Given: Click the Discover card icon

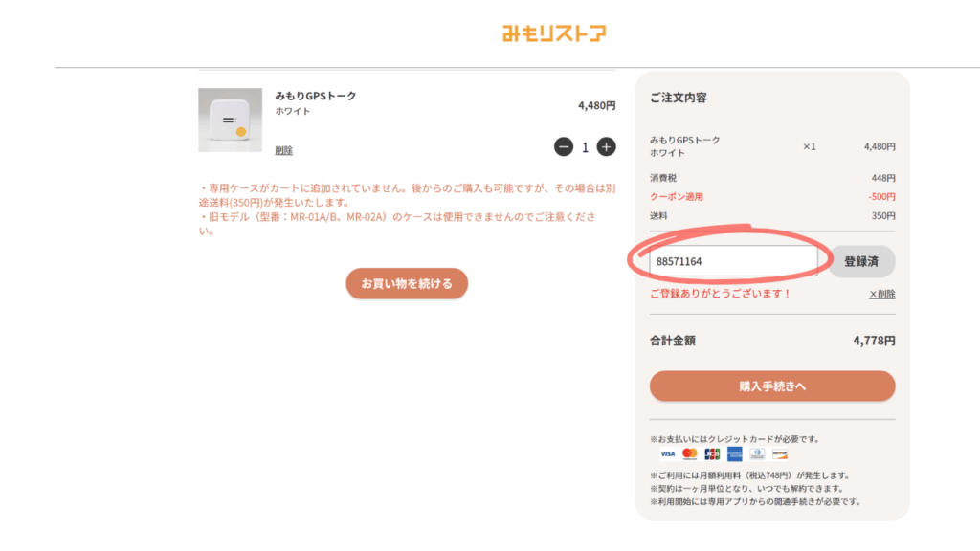Looking at the screenshot, I should [779, 453].
